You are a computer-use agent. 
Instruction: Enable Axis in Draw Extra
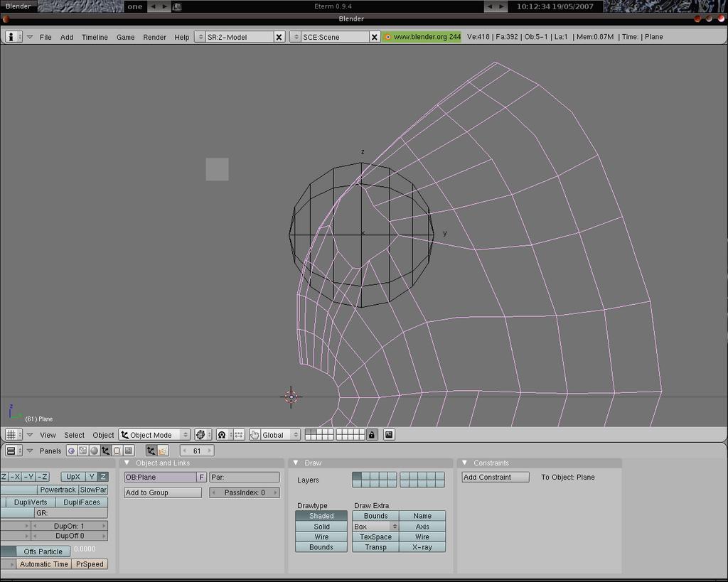click(422, 527)
